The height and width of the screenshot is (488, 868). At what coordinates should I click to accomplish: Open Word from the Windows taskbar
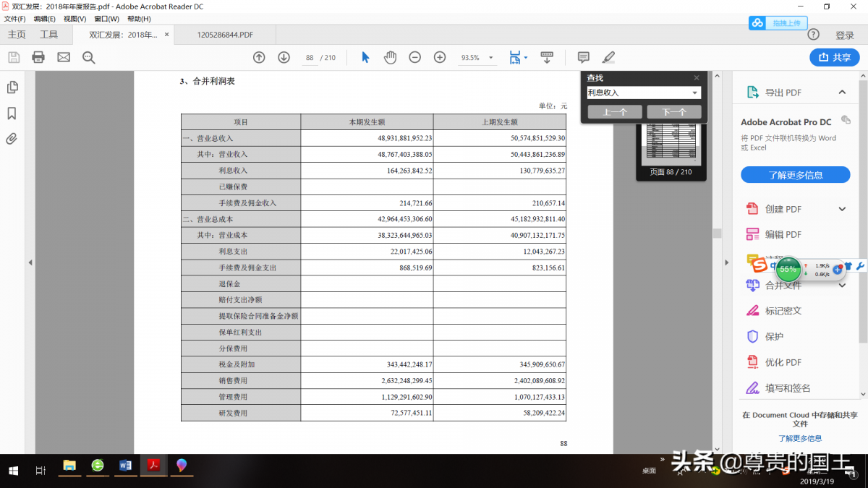coord(125,466)
